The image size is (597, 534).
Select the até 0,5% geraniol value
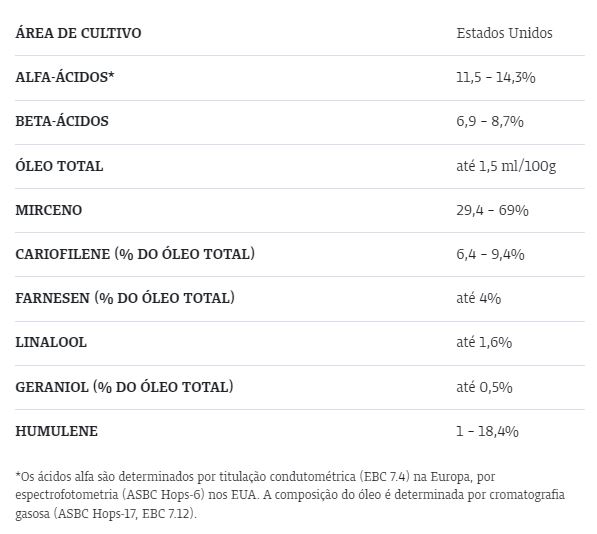[484, 387]
